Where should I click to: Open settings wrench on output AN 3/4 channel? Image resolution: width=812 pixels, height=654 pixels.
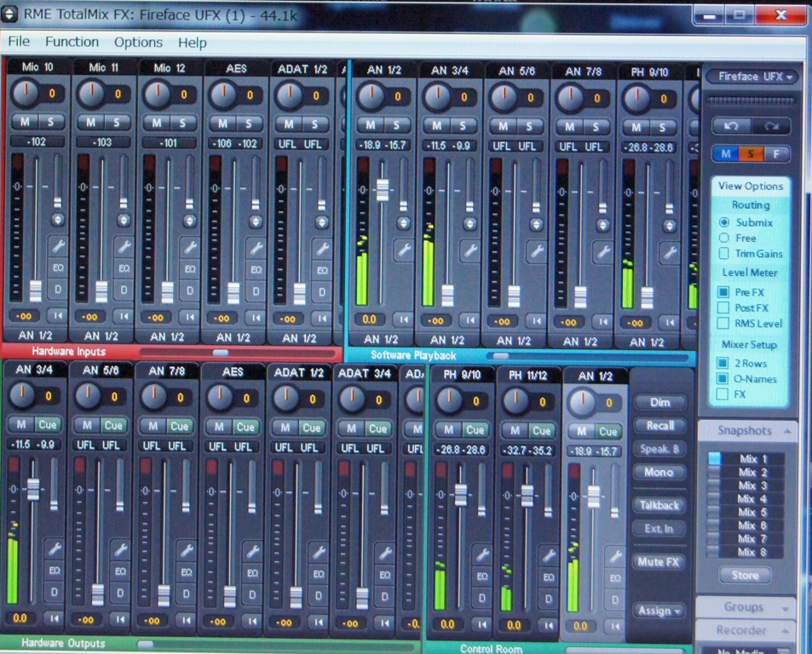tap(55, 548)
